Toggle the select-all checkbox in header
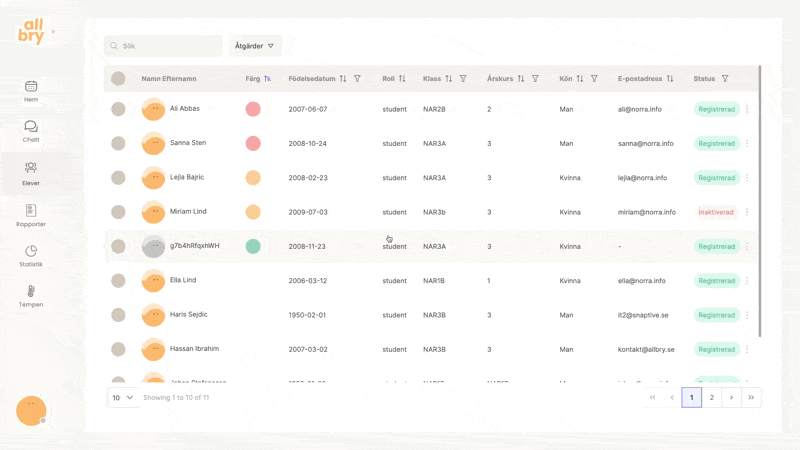Viewport: 800px width, 450px height. pos(118,79)
